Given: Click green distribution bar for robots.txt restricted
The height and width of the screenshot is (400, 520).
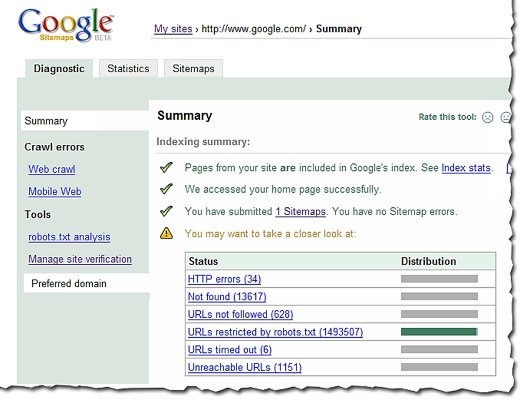Looking at the screenshot, I should click(x=439, y=332).
